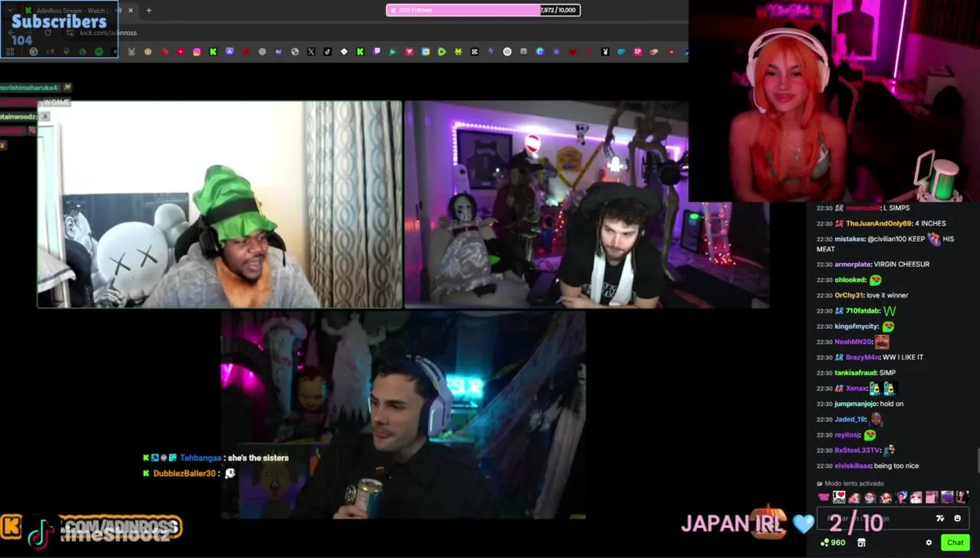Open the 7TV emote menu in chat input
Image resolution: width=980 pixels, height=558 pixels.
940,518
